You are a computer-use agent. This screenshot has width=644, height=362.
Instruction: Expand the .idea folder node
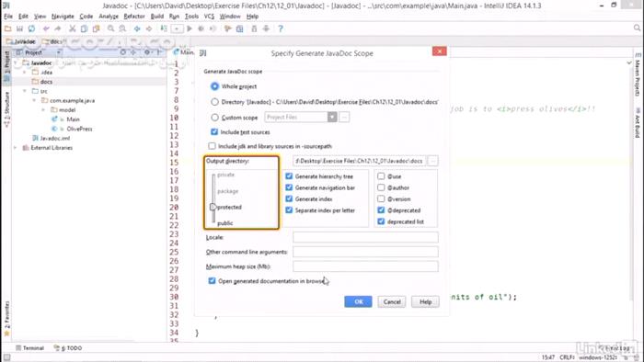tap(25, 73)
